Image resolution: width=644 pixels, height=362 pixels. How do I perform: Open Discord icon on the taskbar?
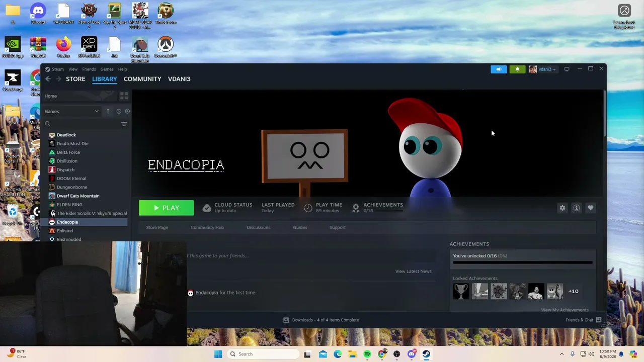point(412,354)
